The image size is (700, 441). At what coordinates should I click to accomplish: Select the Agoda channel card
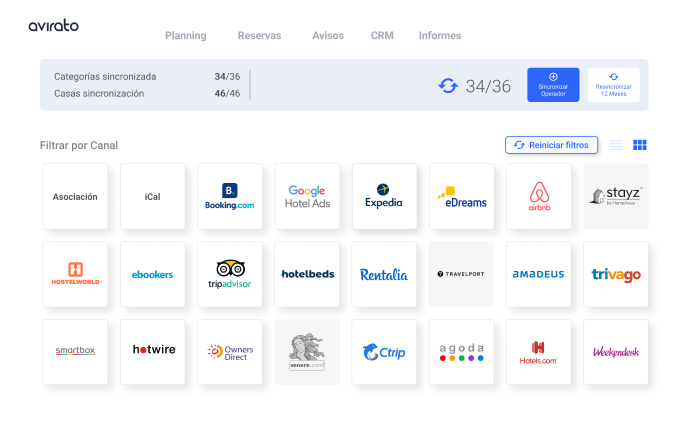[462, 352]
